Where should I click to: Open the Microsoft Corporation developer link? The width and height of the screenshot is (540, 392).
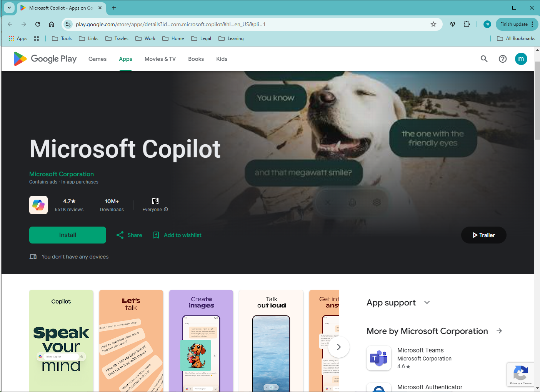[x=62, y=174]
